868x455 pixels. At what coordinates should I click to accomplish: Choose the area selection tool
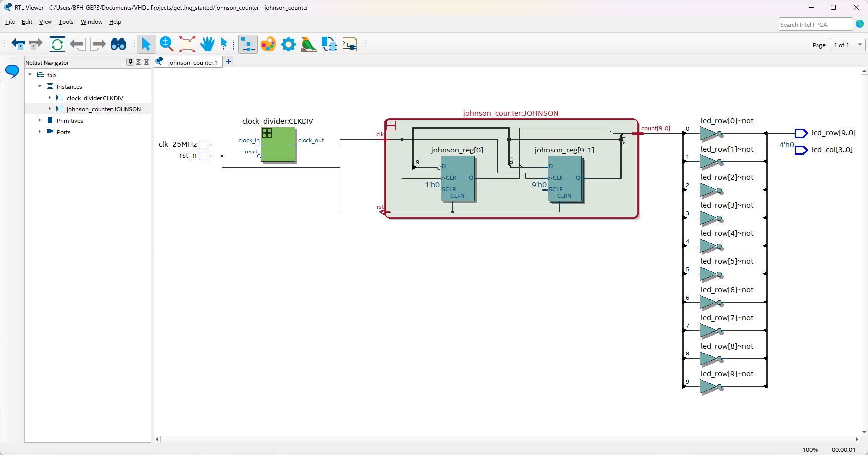pyautogui.click(x=227, y=44)
